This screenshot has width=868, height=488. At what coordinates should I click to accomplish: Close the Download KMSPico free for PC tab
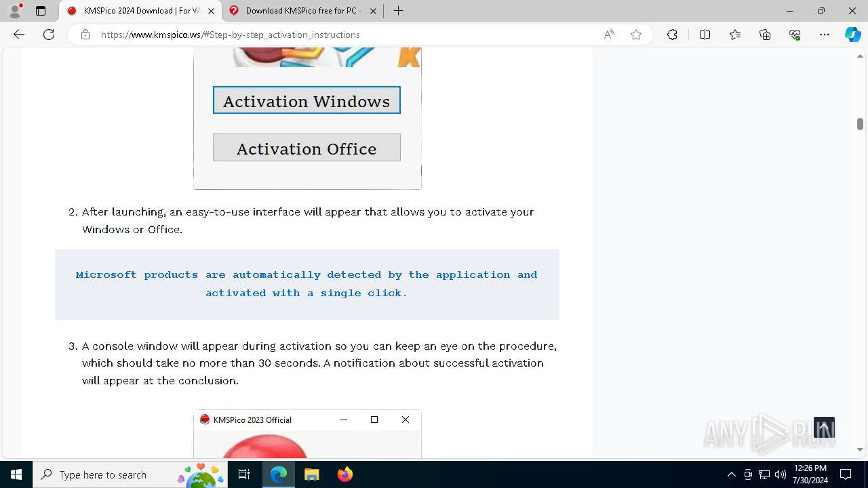(373, 11)
